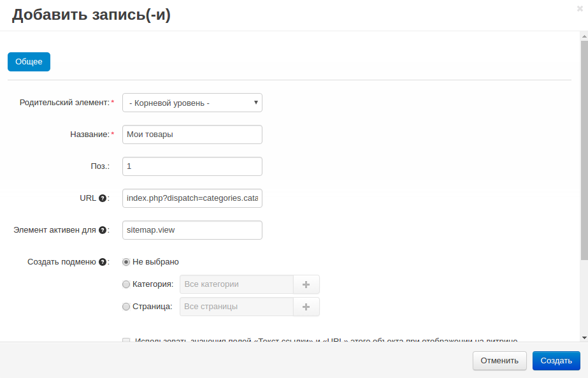Click the plus icon for Страница picker

pyautogui.click(x=306, y=307)
